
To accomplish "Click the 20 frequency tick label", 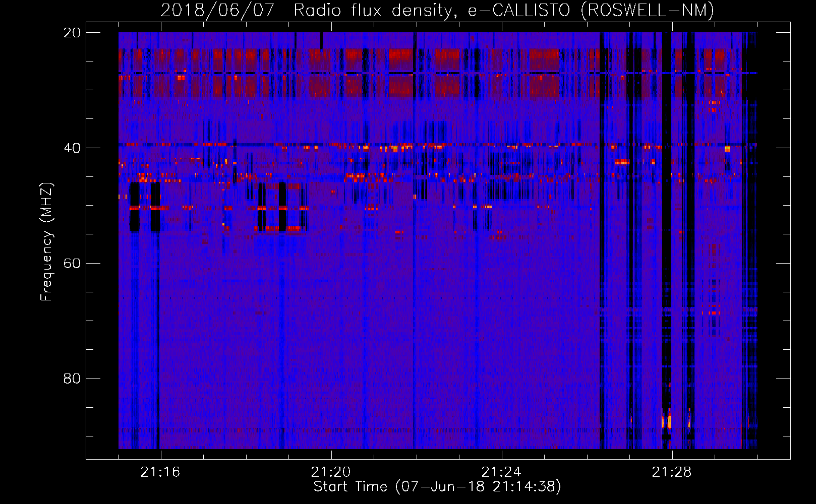I will point(72,33).
